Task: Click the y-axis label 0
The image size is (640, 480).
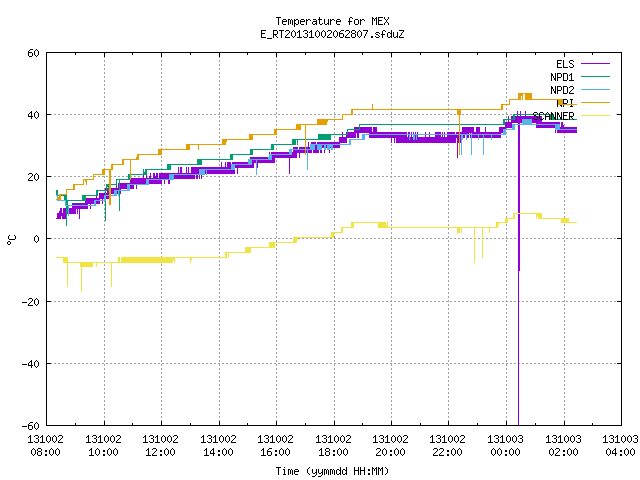Action: [x=37, y=239]
